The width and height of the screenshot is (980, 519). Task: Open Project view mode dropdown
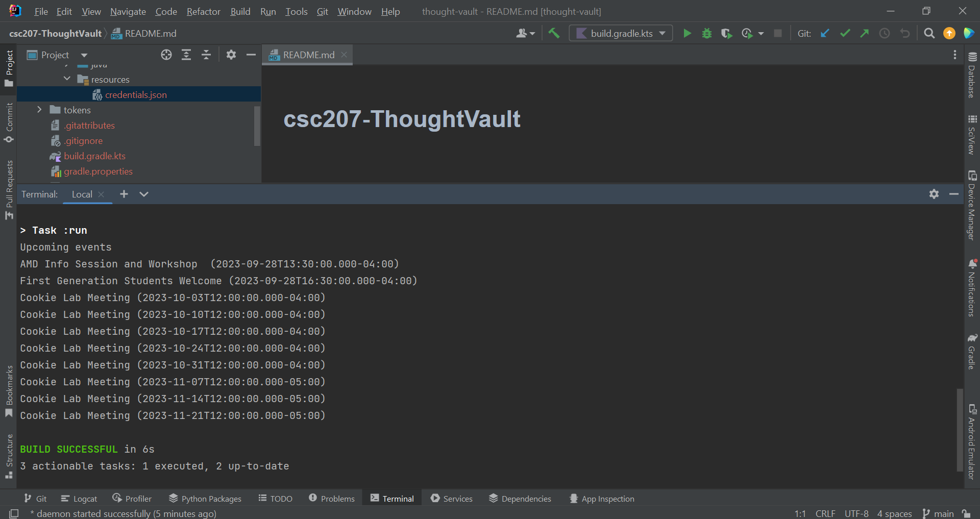pyautogui.click(x=84, y=55)
